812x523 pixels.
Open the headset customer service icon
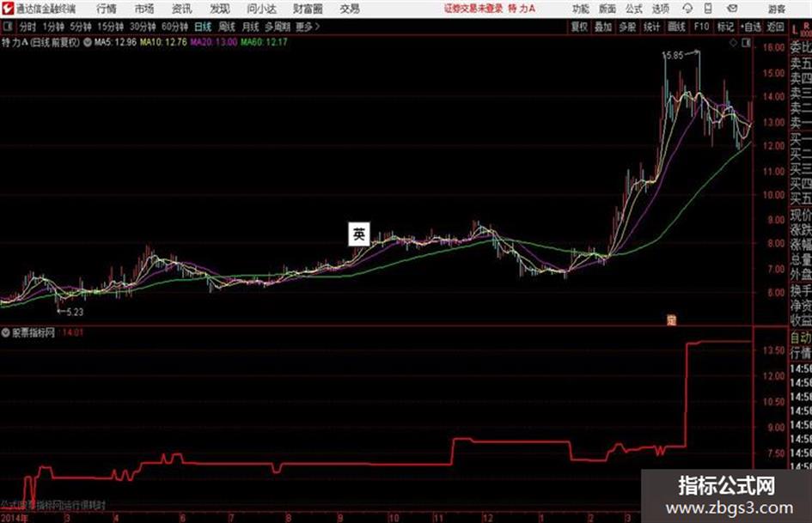coord(687,9)
